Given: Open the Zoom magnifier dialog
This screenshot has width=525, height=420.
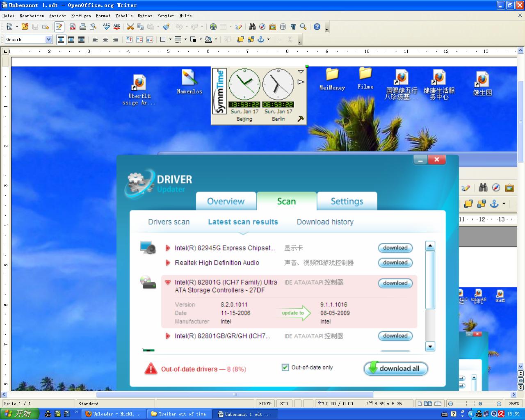Looking at the screenshot, I should click(x=304, y=27).
